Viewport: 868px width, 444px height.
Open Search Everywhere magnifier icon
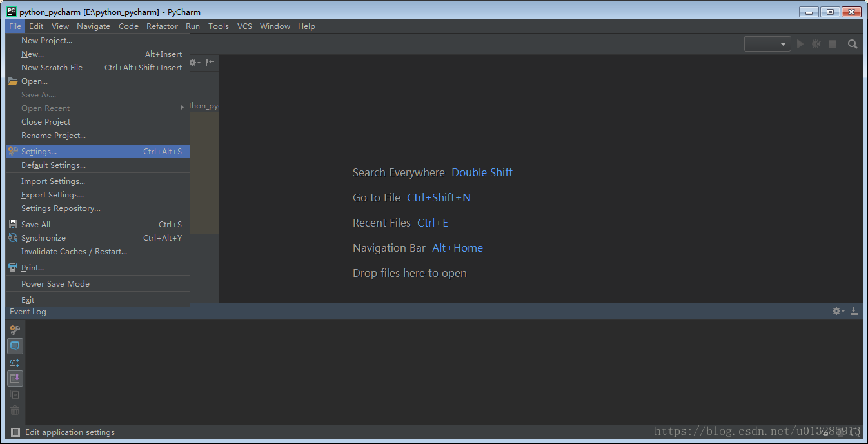click(853, 44)
